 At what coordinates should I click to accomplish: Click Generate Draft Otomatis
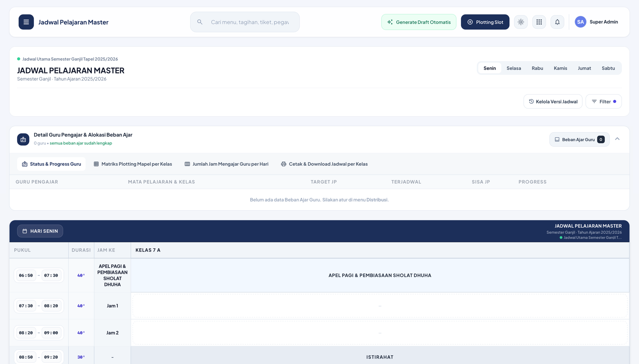pyautogui.click(x=419, y=22)
